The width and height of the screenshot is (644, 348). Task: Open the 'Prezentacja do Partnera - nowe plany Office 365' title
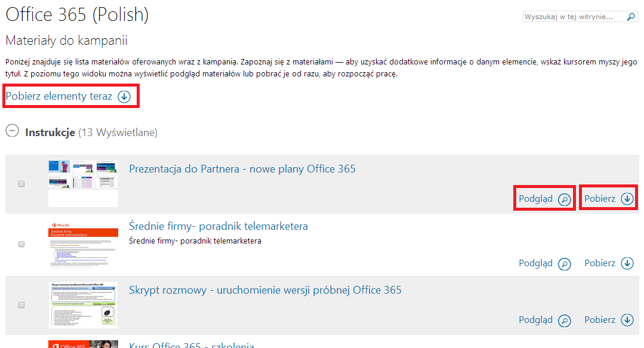pos(242,169)
